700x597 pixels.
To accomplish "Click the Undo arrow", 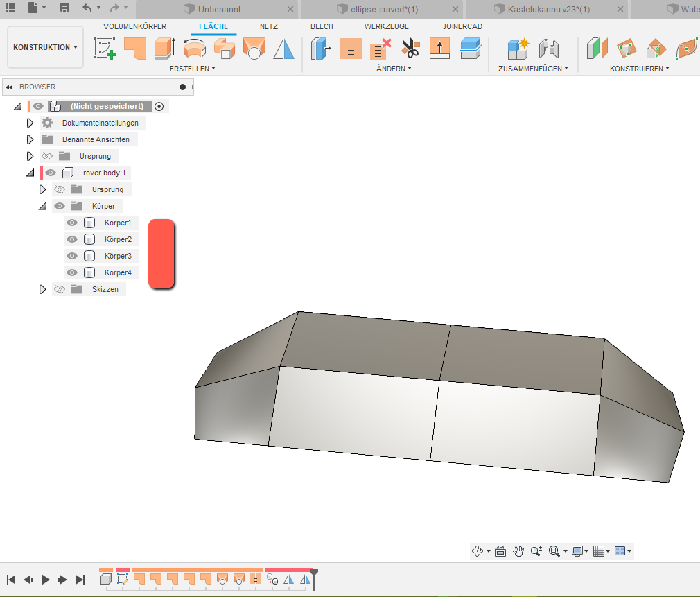I will 87,8.
